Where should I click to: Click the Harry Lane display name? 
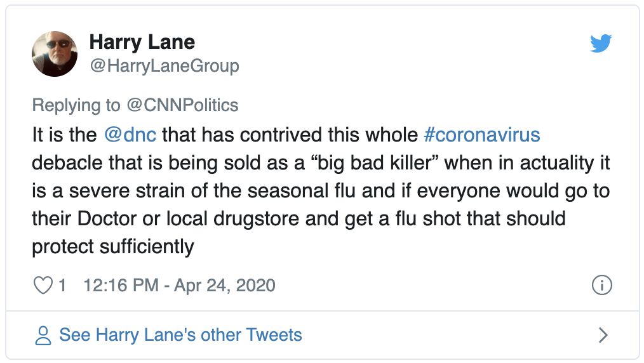pos(142,42)
